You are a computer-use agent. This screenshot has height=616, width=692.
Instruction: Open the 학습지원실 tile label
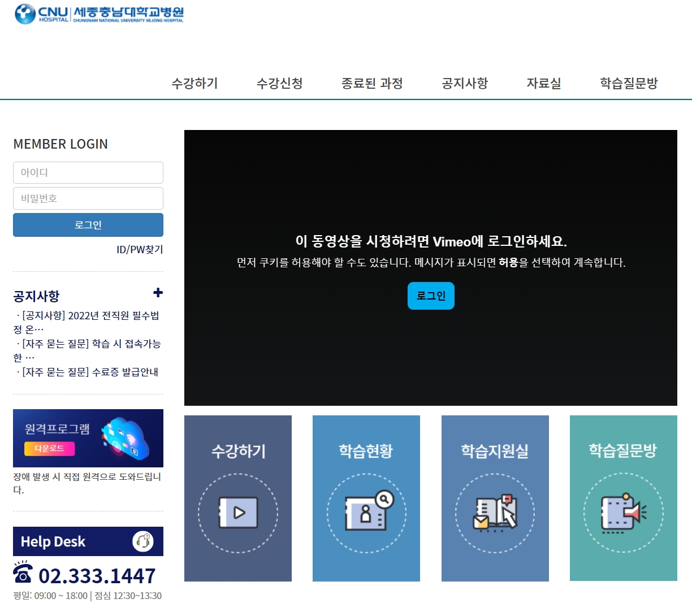[495, 451]
